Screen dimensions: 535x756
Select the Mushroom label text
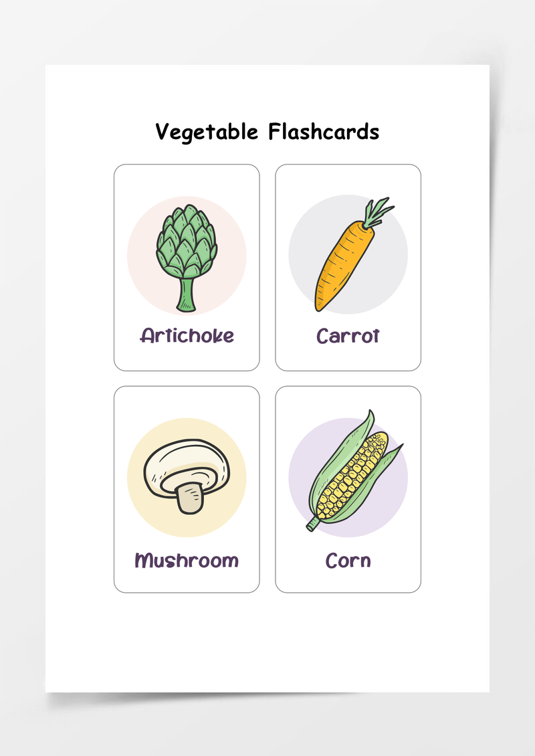tap(187, 560)
